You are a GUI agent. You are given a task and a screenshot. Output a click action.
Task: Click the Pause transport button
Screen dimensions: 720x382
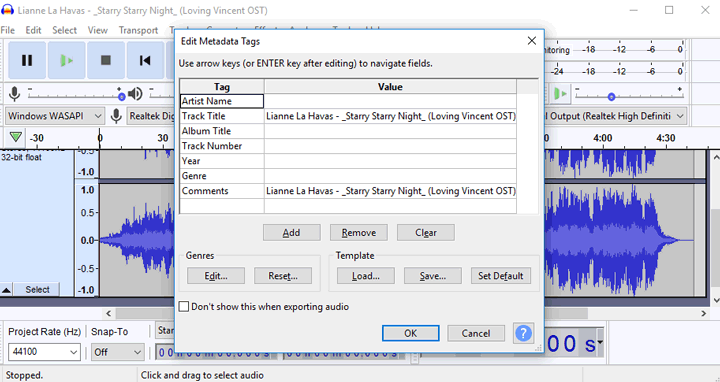(27, 60)
